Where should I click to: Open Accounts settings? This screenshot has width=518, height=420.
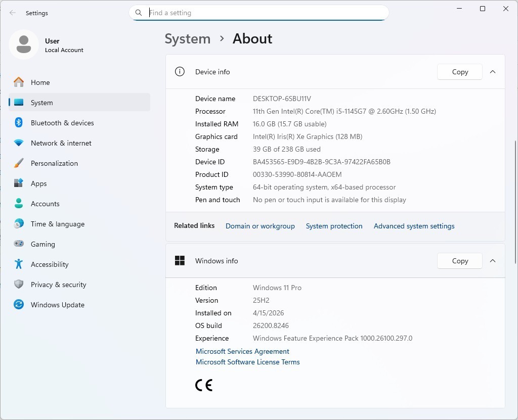pos(79,203)
